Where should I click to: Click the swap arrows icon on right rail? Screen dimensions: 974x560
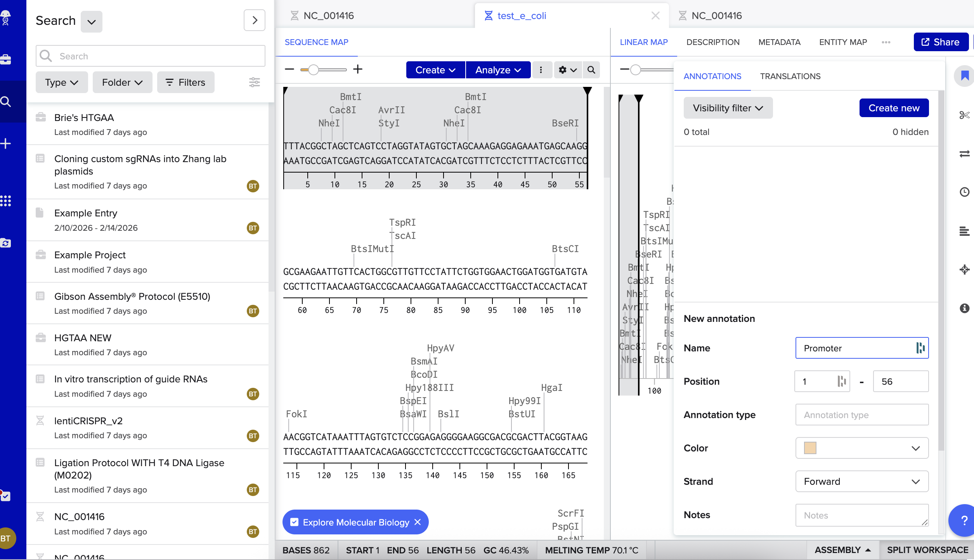coord(965,154)
